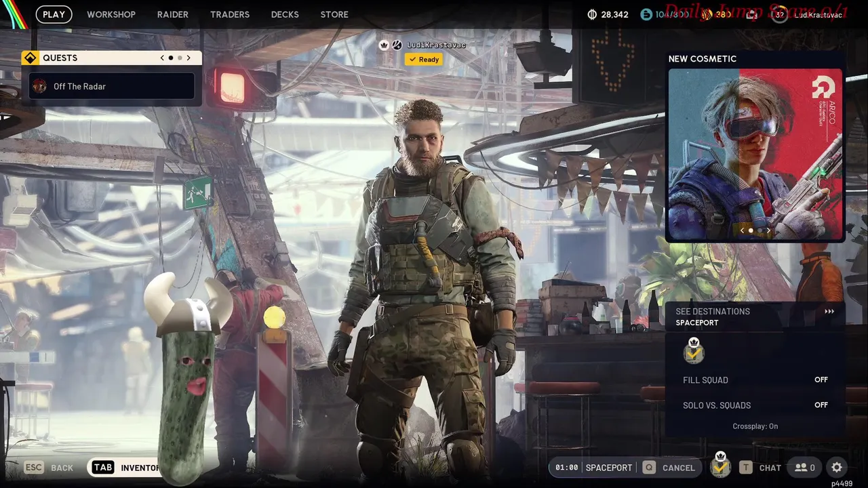Go to next quest page arrow
The width and height of the screenshot is (868, 488).
189,58
